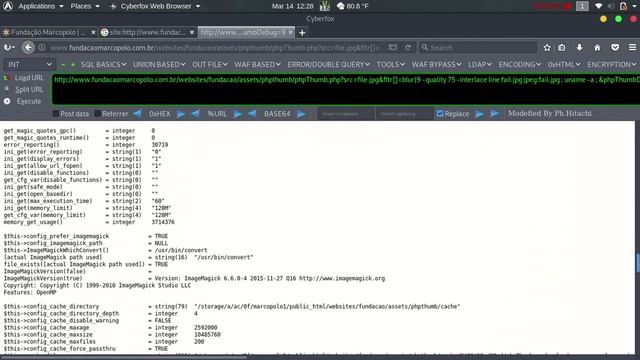
Task: Close the site:http://www.fundac tab
Action: coord(192,32)
